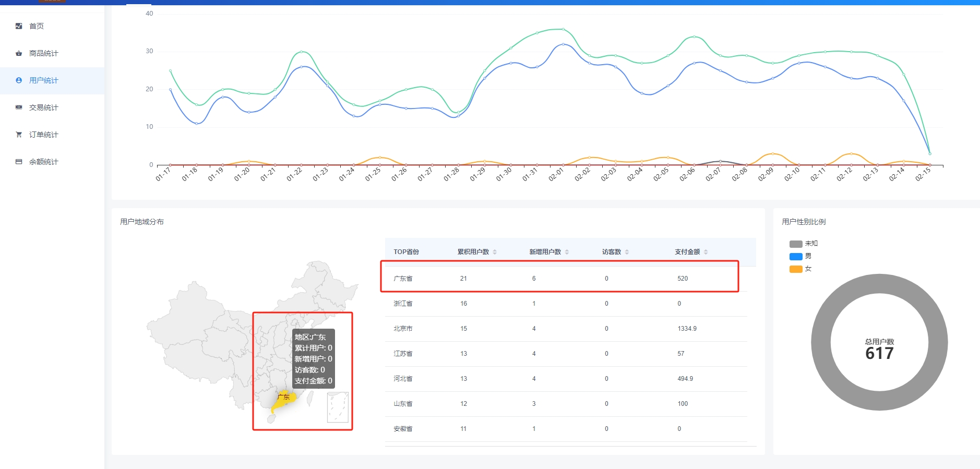Open 首页 in the sidebar
980x469 pixels.
click(x=52, y=26)
